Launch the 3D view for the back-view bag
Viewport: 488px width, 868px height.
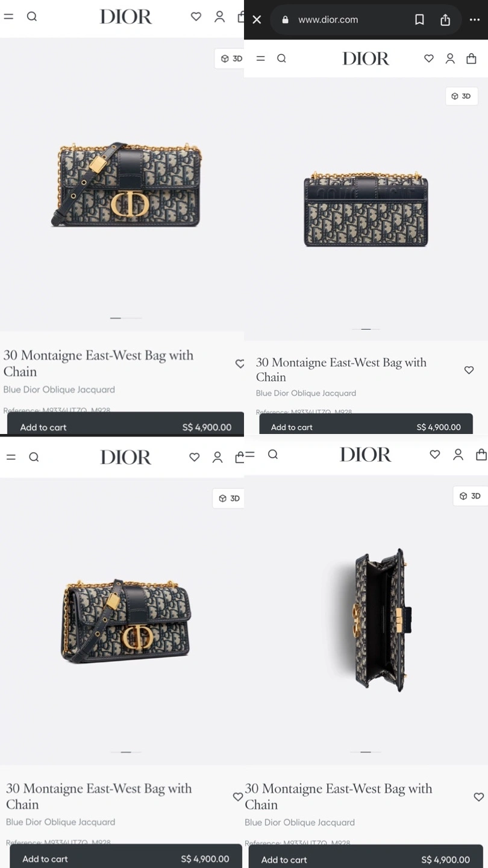(461, 96)
